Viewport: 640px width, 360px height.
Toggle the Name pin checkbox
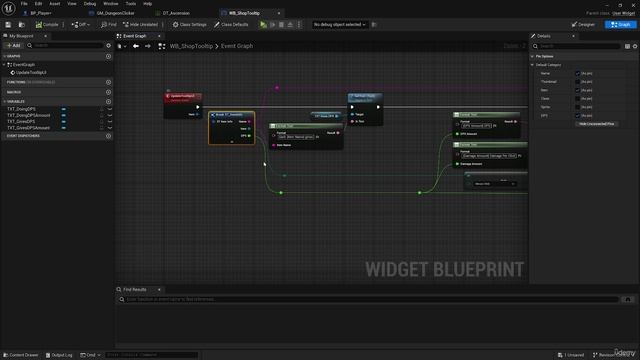coord(578,73)
